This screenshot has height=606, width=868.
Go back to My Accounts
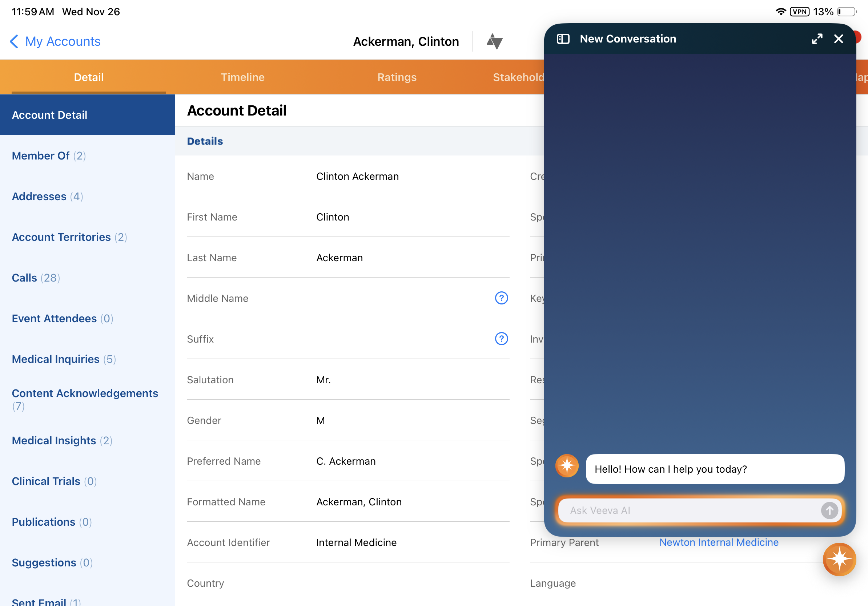tap(63, 41)
